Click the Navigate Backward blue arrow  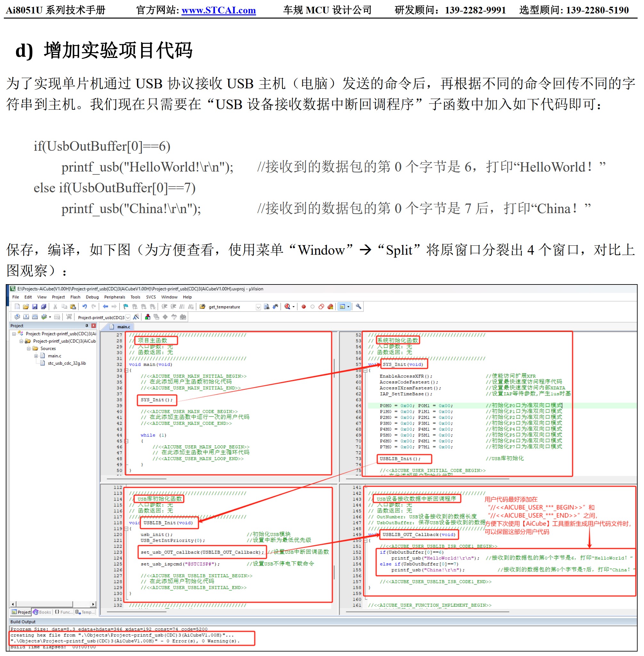click(105, 307)
